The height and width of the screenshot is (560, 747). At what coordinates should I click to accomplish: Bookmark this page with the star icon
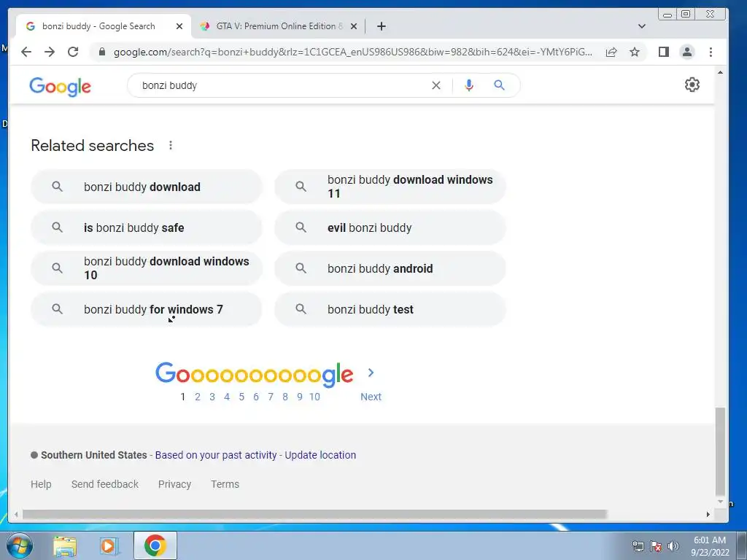pyautogui.click(x=635, y=52)
